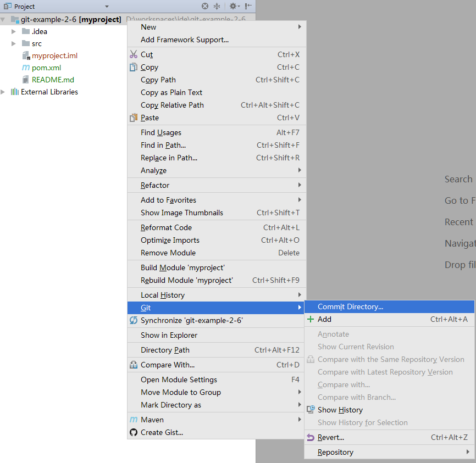Image resolution: width=476 pixels, height=463 pixels.
Task: Expand the .idea folder
Action: [13, 31]
